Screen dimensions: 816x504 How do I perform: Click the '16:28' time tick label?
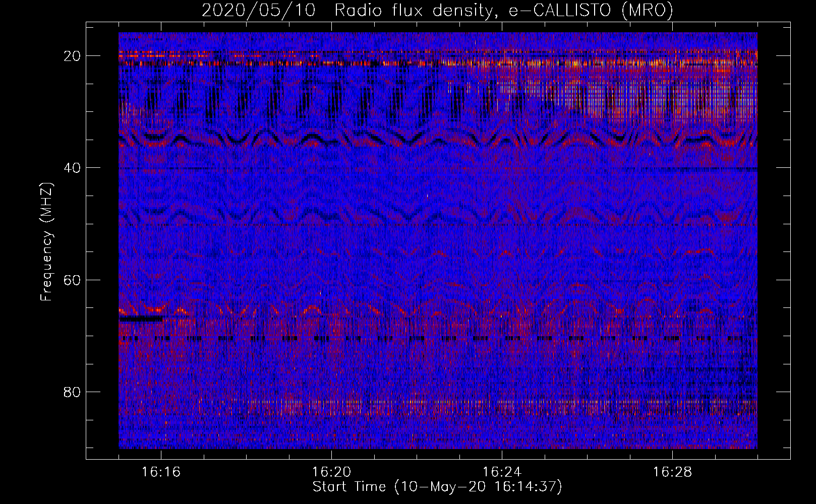(x=672, y=472)
